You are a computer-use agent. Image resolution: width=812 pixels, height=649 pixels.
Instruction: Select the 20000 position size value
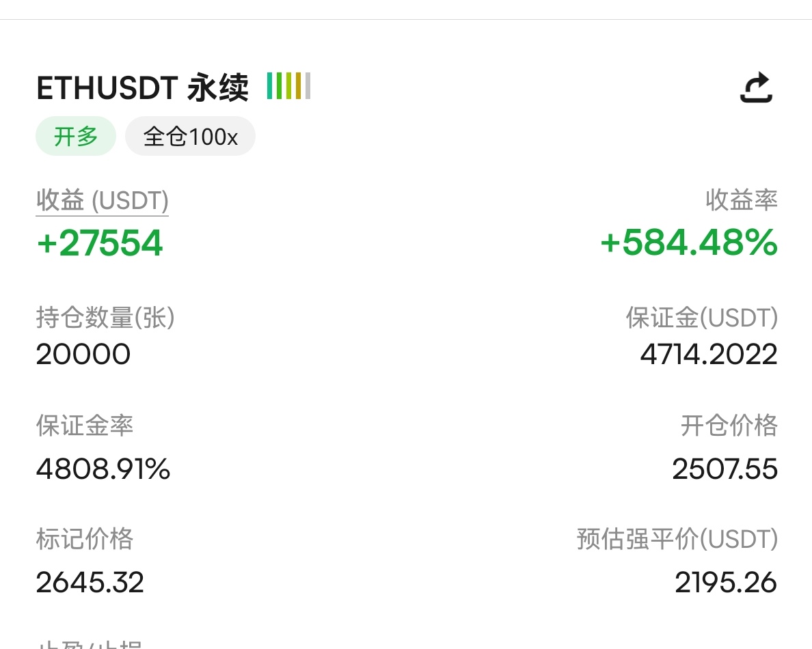coord(83,355)
